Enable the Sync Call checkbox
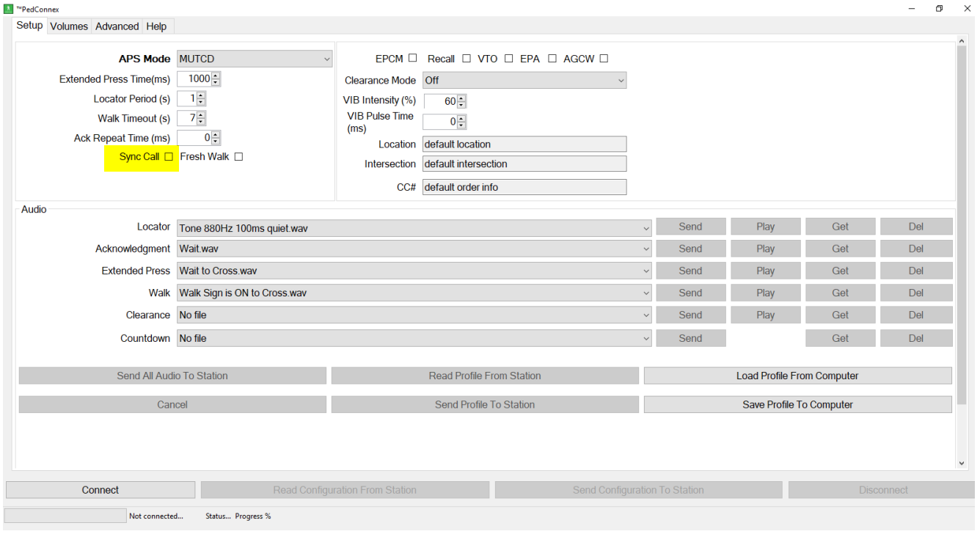Viewport: 980px width, 534px height. tap(169, 157)
